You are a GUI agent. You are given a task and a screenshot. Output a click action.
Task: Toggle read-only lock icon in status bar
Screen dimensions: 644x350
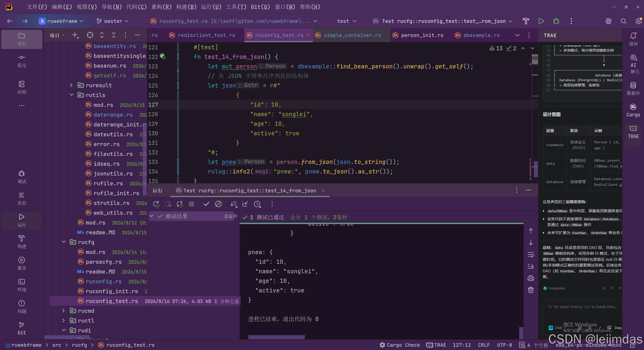click(632, 345)
